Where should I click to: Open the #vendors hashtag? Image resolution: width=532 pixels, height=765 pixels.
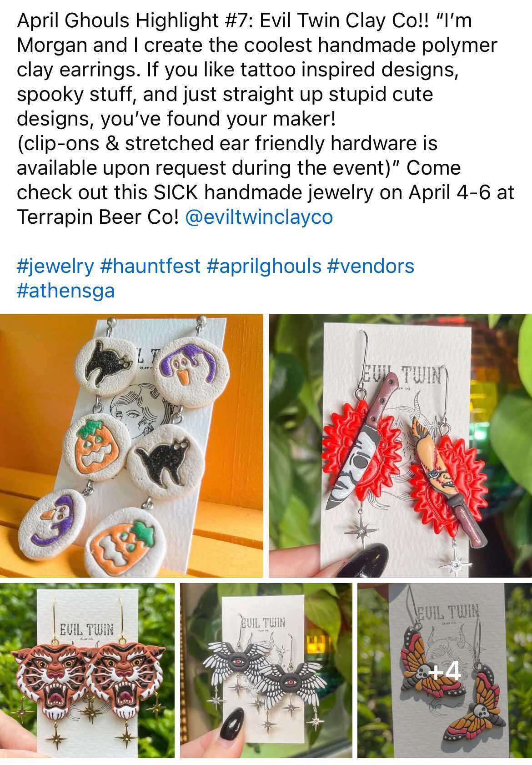coord(371,266)
